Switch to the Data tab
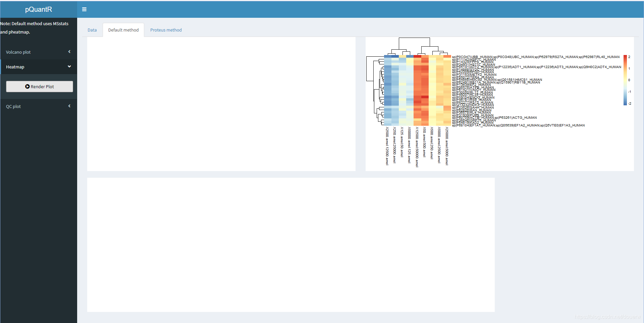Viewport: 644px width, 323px height. pos(92,30)
